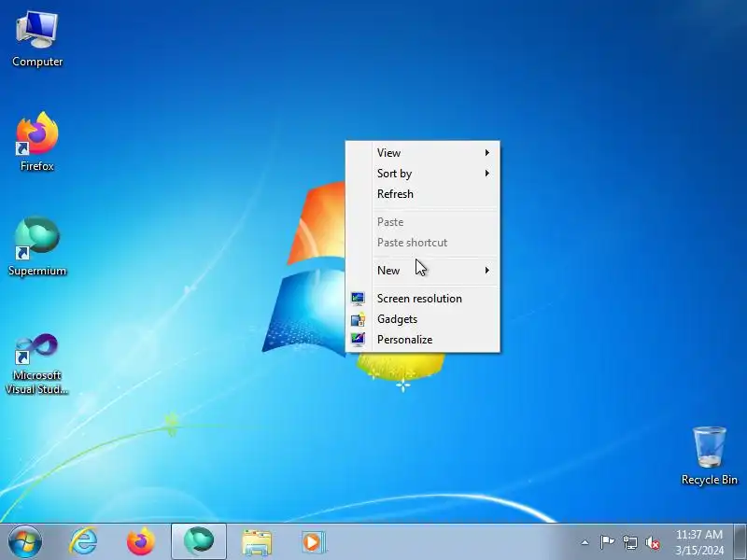This screenshot has width=747, height=560.
Task: Open Windows Media Player from the taskbar
Action: (x=313, y=542)
